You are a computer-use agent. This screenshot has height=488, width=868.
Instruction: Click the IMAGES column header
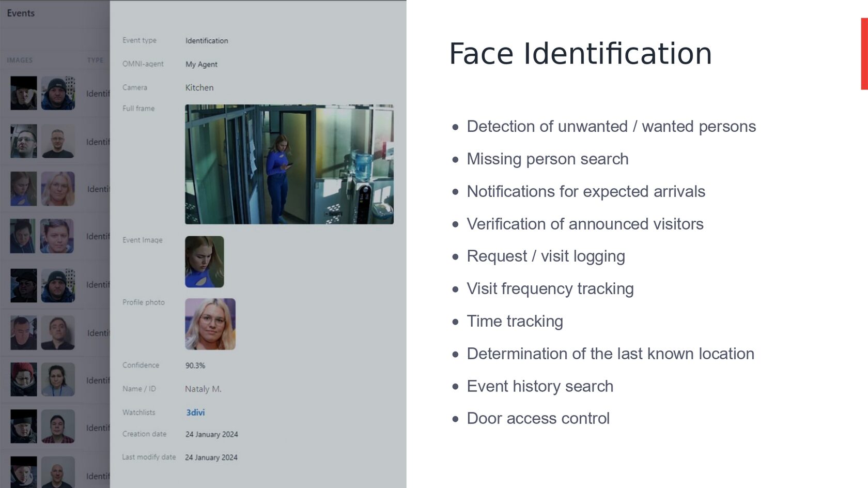pyautogui.click(x=20, y=60)
